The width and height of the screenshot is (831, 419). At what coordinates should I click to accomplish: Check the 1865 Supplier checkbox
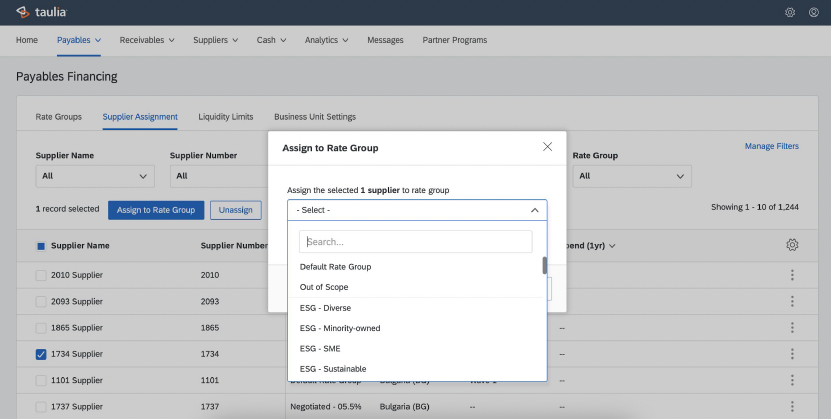coord(41,328)
